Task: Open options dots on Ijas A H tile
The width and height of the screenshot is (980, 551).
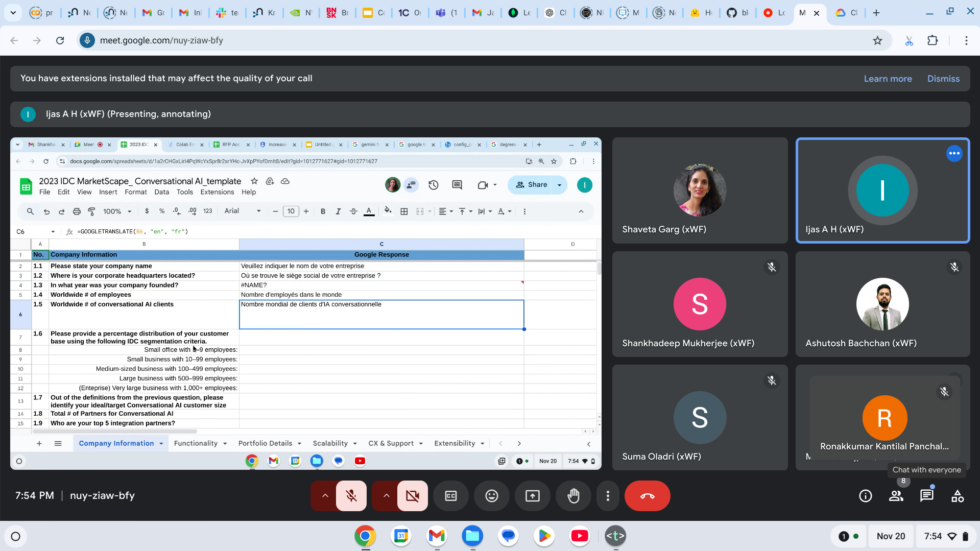Action: pyautogui.click(x=954, y=153)
